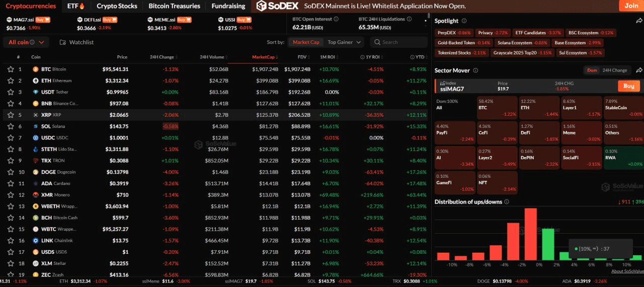Mark Dogecoin row star as favorite
This screenshot has width=644, height=287.
[10, 172]
